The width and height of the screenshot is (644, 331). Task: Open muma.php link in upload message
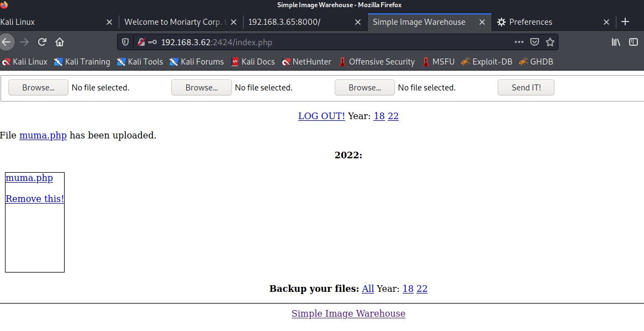[43, 135]
